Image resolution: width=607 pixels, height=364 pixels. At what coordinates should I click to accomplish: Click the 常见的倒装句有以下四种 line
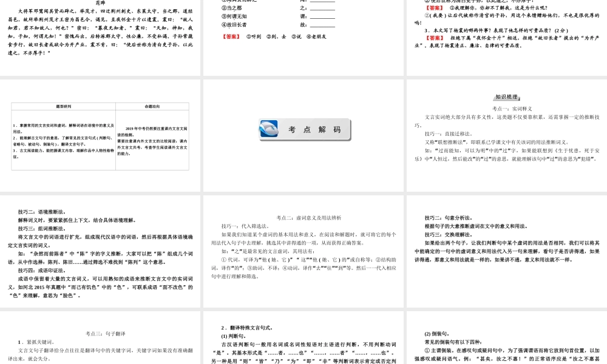(x=453, y=342)
